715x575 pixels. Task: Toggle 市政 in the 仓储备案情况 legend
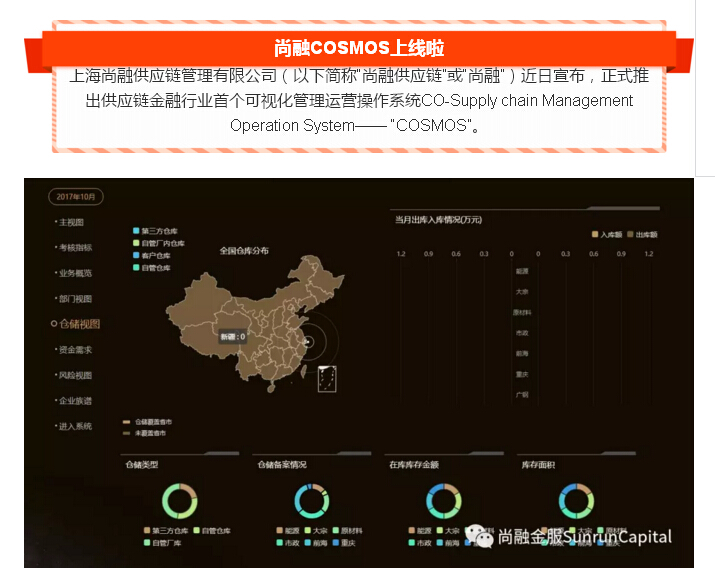(x=288, y=543)
